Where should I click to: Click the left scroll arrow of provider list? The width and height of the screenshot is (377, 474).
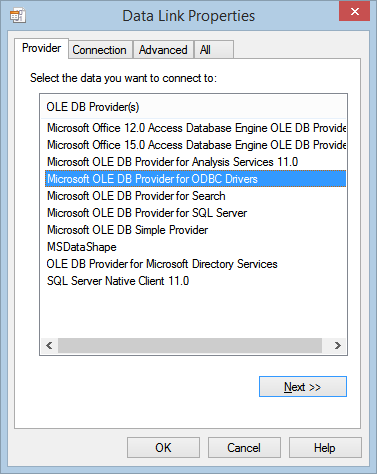pos(49,345)
